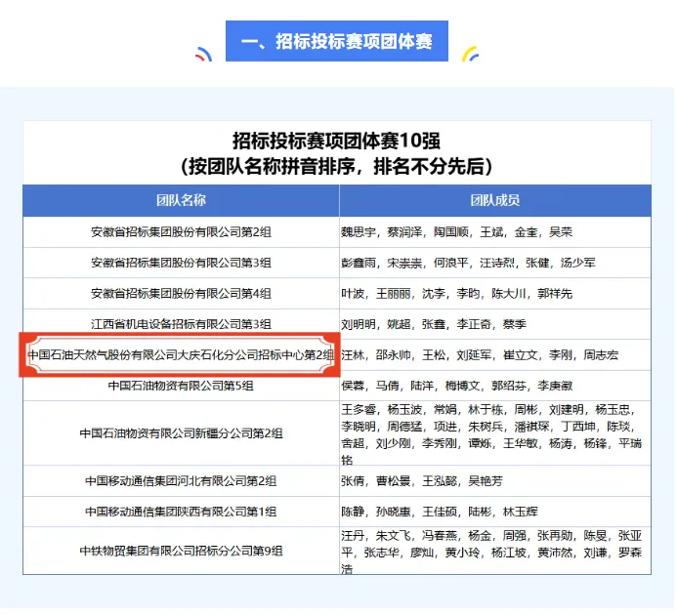Click member name 曹松景
This screenshot has width=677, height=616.
coord(394,481)
